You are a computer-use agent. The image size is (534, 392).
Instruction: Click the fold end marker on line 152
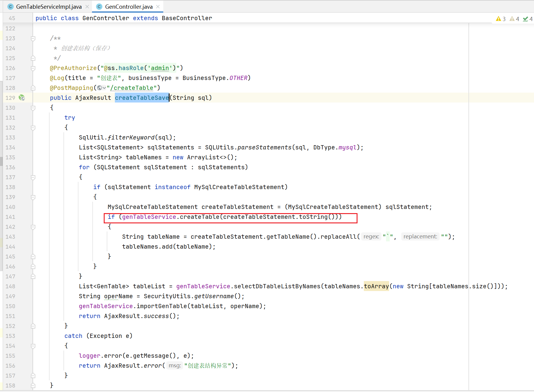tap(33, 326)
